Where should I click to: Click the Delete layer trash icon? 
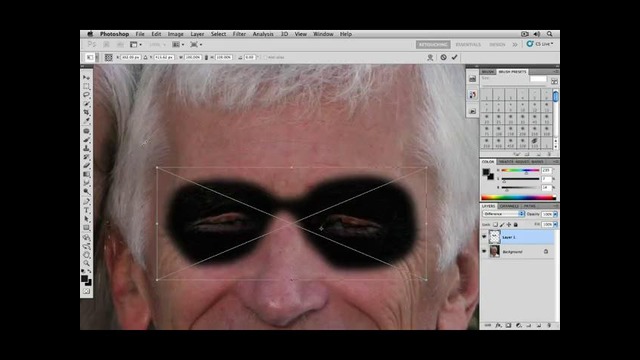tap(549, 325)
